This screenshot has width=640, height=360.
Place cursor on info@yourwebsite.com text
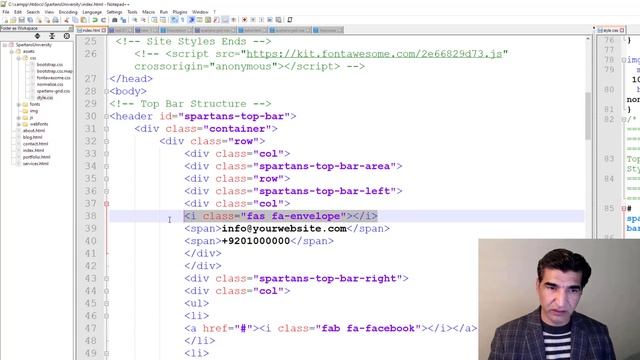tap(284, 229)
